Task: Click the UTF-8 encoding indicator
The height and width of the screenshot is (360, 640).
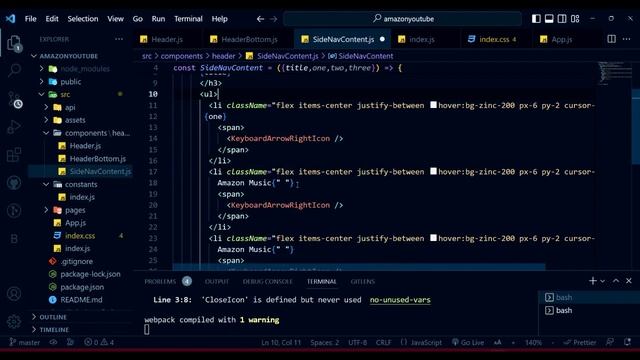Action: point(357,342)
